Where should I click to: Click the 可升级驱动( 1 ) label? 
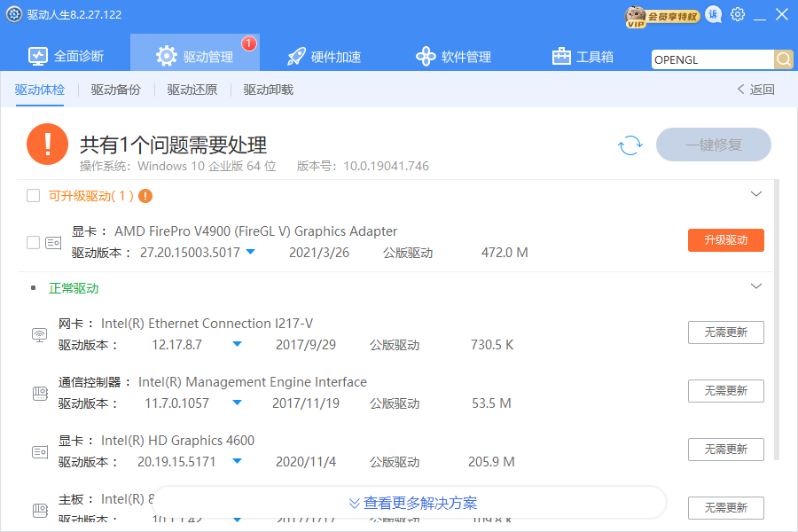pyautogui.click(x=91, y=196)
